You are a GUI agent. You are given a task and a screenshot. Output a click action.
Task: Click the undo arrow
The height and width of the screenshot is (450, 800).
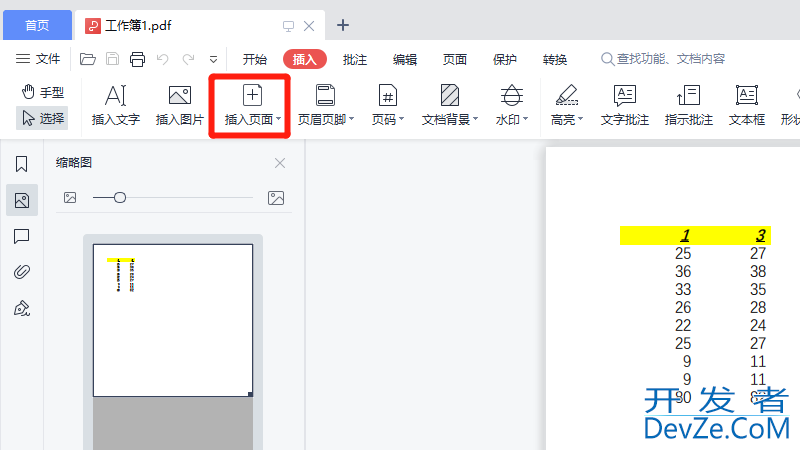click(163, 59)
